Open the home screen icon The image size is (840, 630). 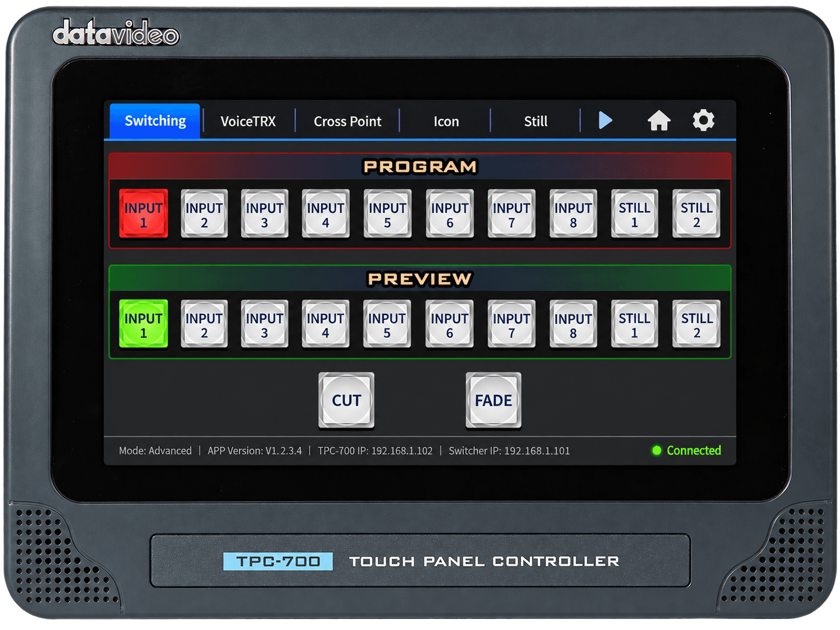click(x=659, y=121)
